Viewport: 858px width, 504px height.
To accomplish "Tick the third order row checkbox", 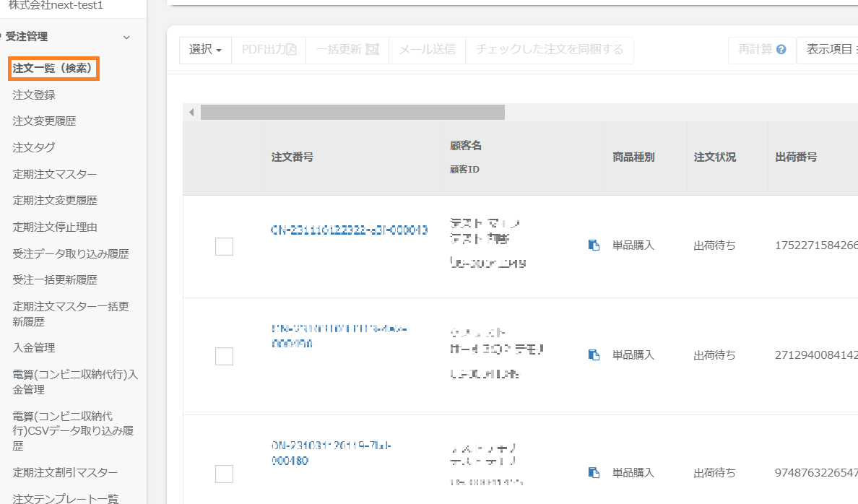I will pos(225,474).
